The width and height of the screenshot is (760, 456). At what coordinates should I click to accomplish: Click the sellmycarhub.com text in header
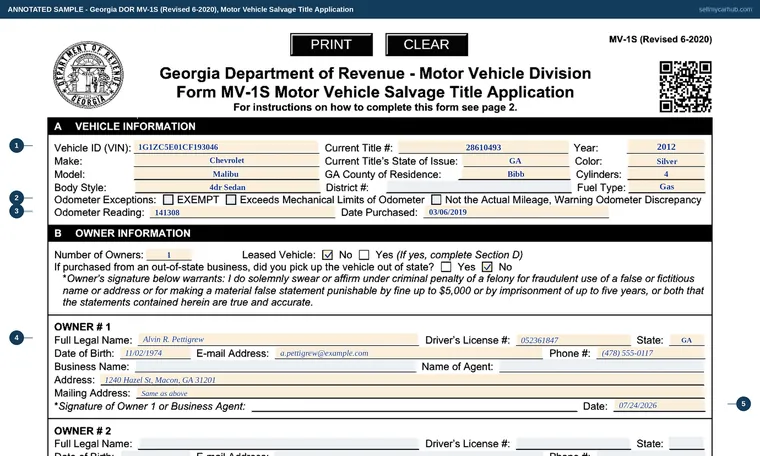725,9
